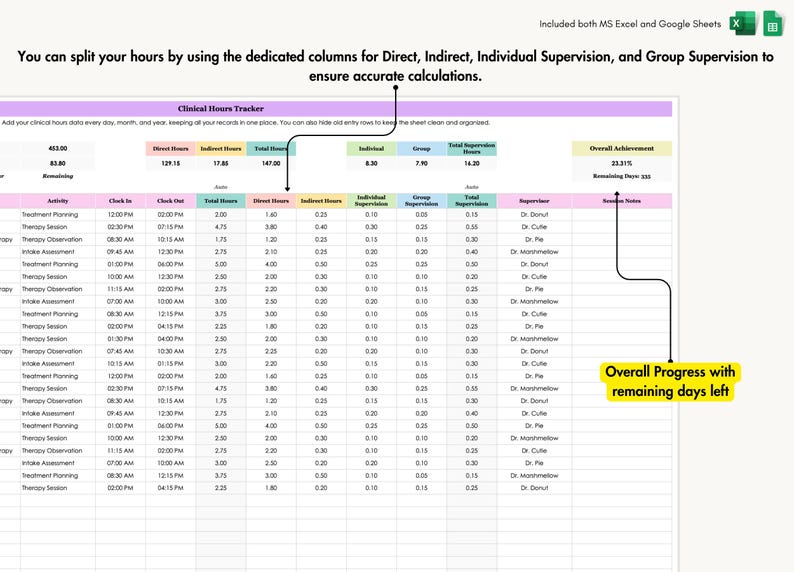Viewport: 794px width, 572px height.
Task: Select Dr. Pie in the 07:00 AM Intake Assessment row
Action: [x=534, y=463]
